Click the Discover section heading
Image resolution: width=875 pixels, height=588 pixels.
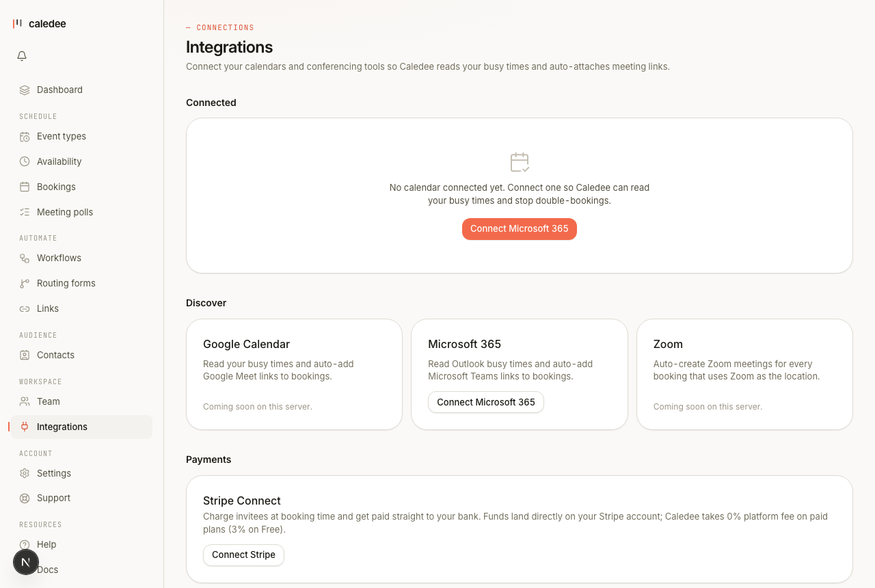206,303
